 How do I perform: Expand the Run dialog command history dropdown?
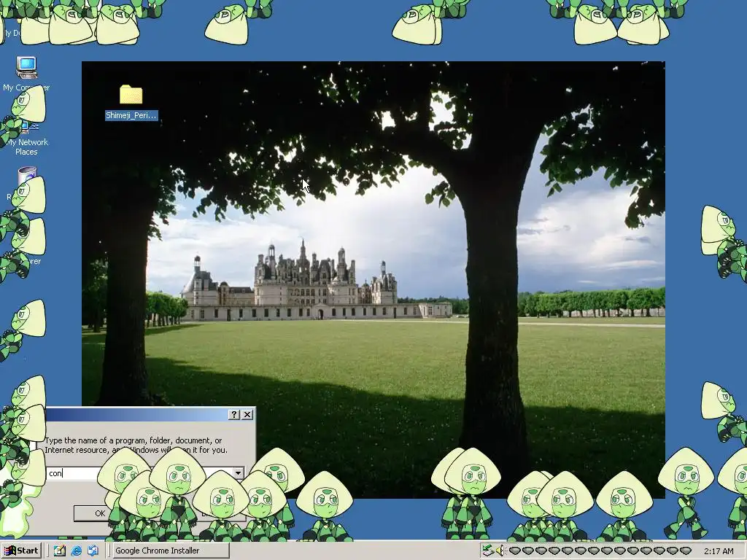[239, 472]
